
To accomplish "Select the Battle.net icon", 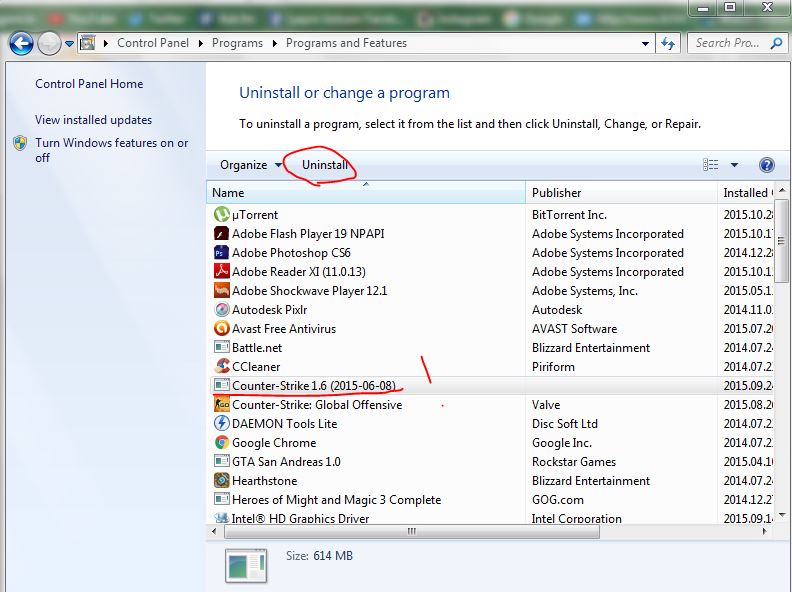I will [221, 347].
